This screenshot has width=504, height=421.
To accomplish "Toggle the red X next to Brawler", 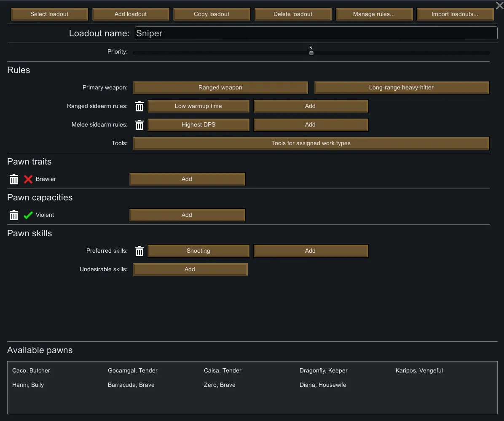I will (28, 179).
